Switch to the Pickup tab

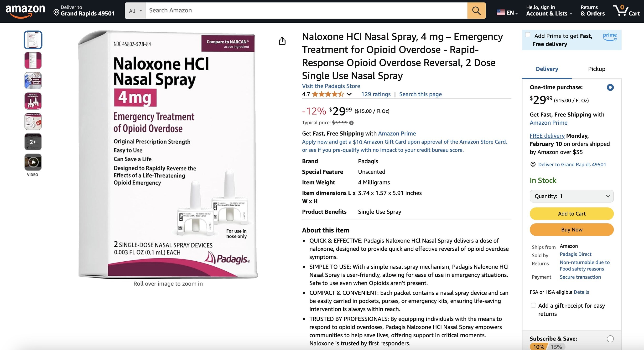click(597, 69)
